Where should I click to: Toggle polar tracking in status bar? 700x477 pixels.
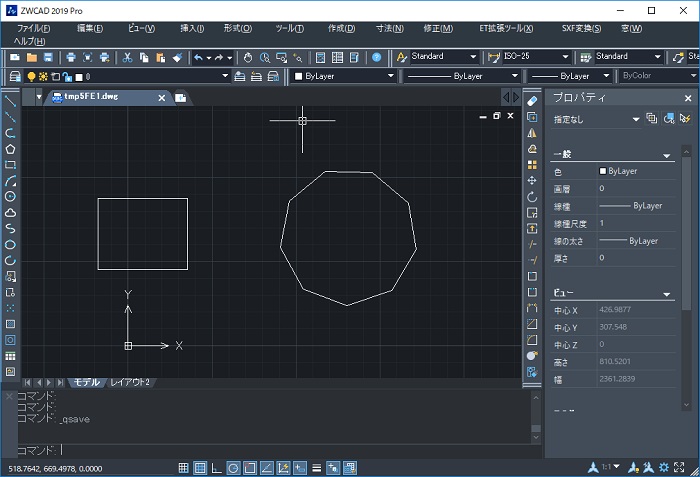point(233,468)
